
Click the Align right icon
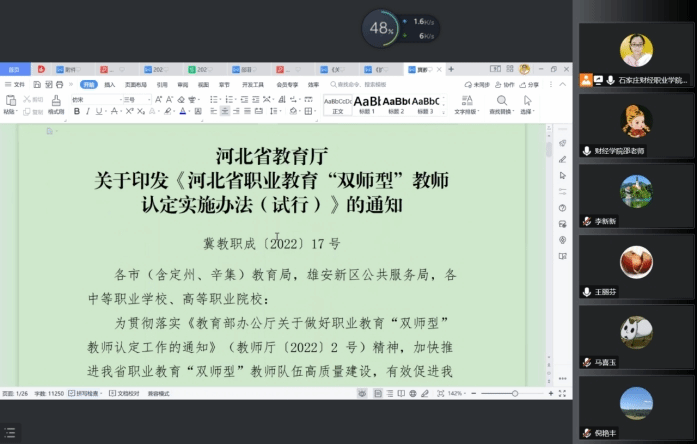(236, 111)
